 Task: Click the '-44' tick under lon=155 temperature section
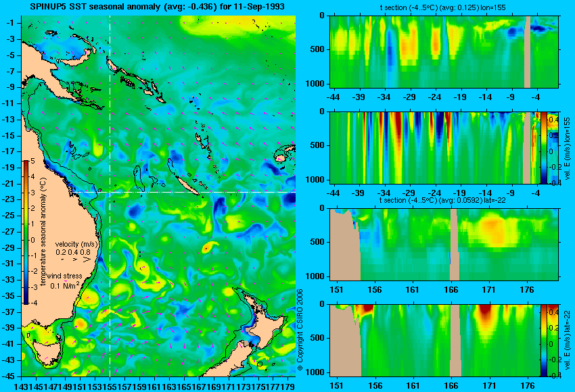pyautogui.click(x=333, y=97)
